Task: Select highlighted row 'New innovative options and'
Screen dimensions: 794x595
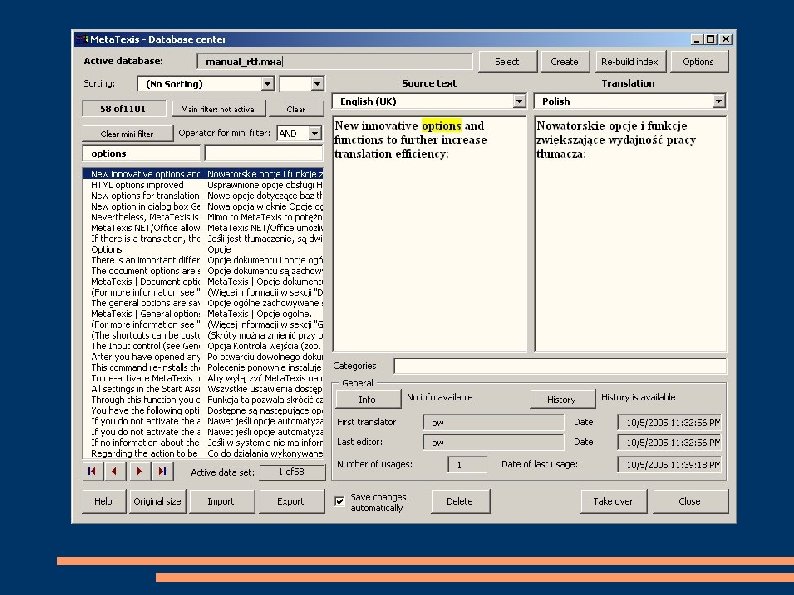Action: [x=203, y=174]
